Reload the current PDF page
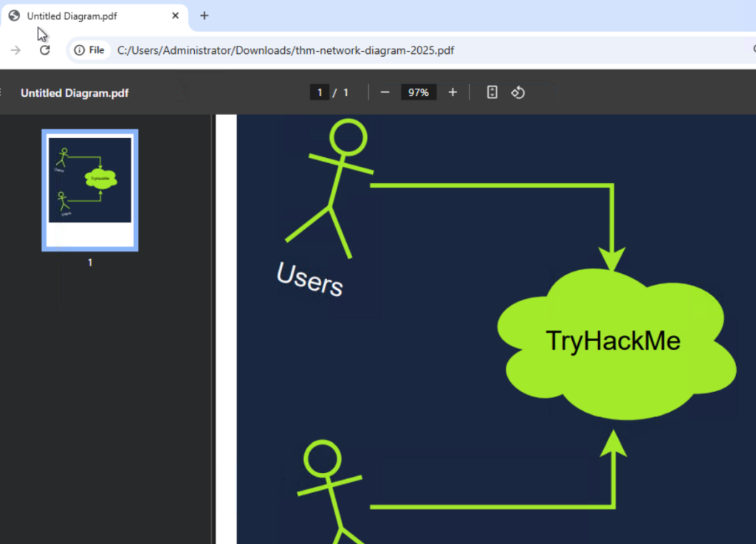Image resolution: width=756 pixels, height=544 pixels. coord(44,50)
